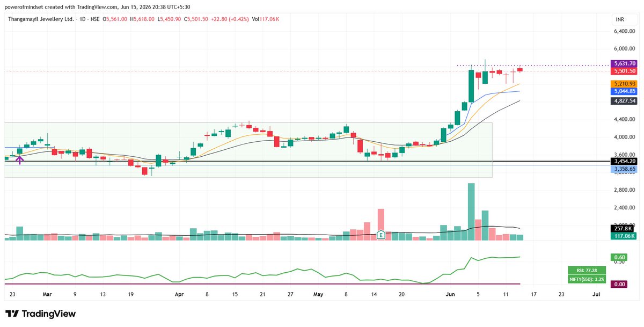Select the red 5,501.50 last price label
644x327 pixels.
[624, 71]
